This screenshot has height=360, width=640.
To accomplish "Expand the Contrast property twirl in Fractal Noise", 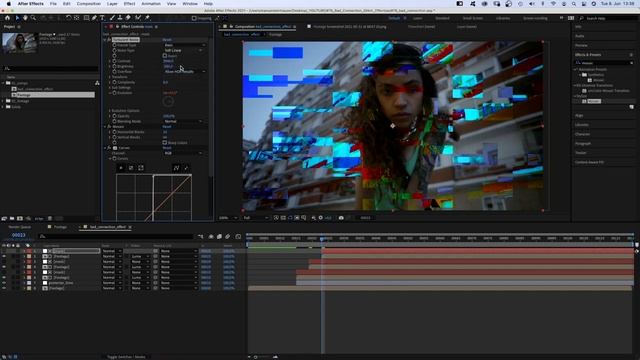I will (110, 61).
